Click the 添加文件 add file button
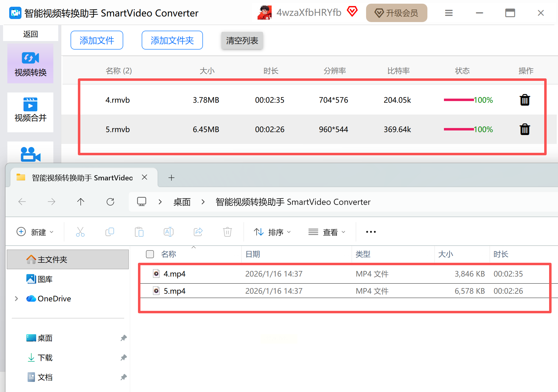Screen dimensions: 558x392 97,40
